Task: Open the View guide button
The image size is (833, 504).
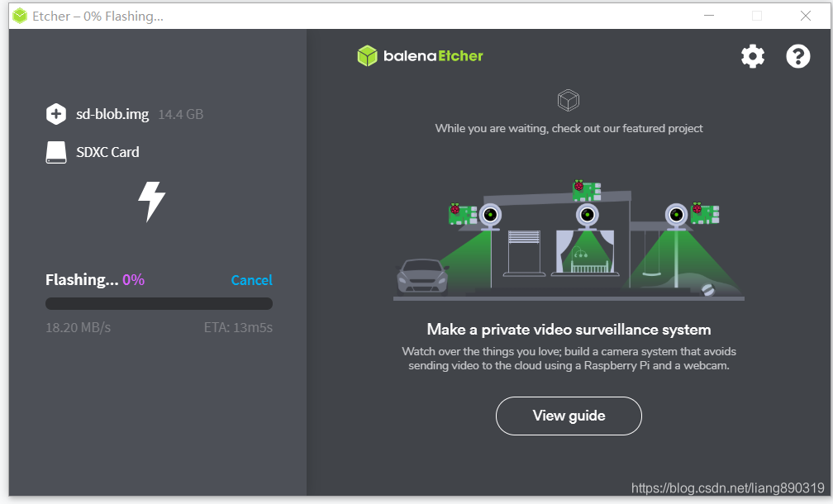Action: 569,416
